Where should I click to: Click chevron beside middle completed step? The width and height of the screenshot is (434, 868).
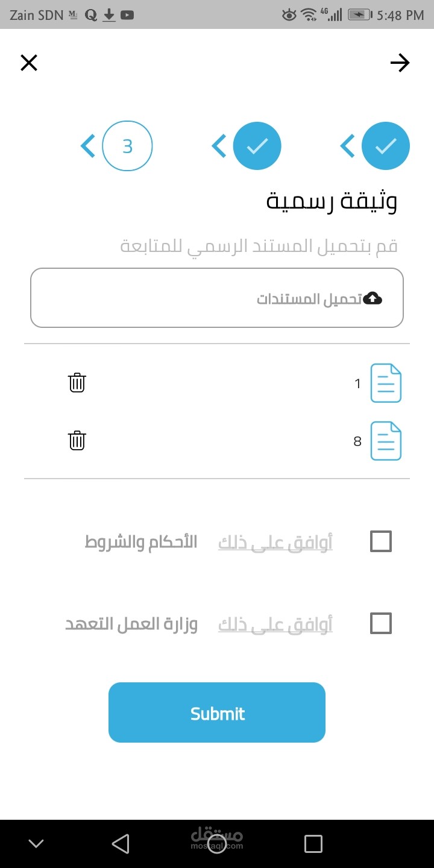pyautogui.click(x=219, y=146)
